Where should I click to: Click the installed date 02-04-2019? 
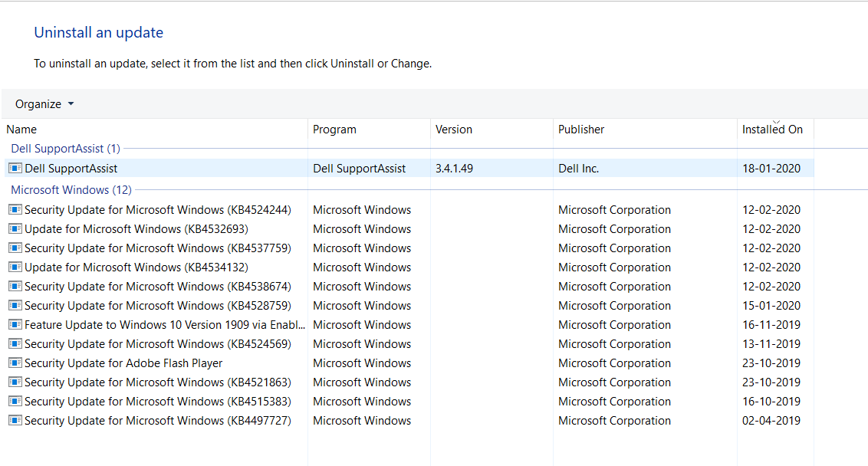point(771,421)
